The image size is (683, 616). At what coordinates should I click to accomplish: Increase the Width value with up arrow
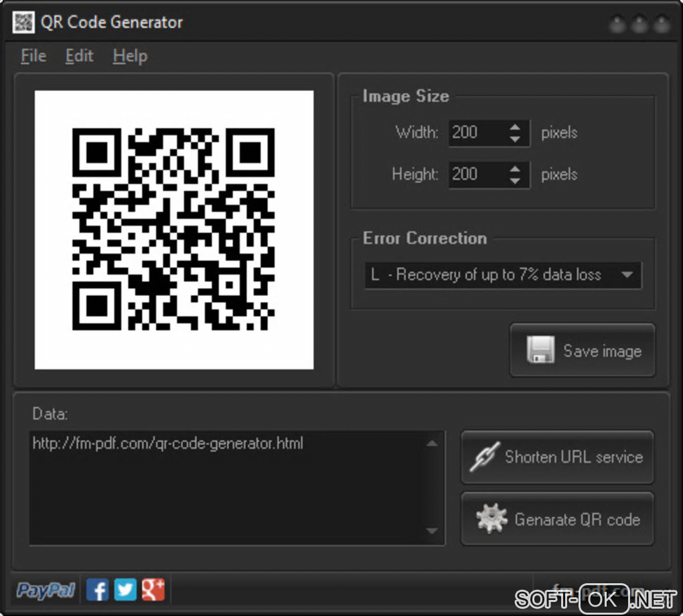pos(515,127)
